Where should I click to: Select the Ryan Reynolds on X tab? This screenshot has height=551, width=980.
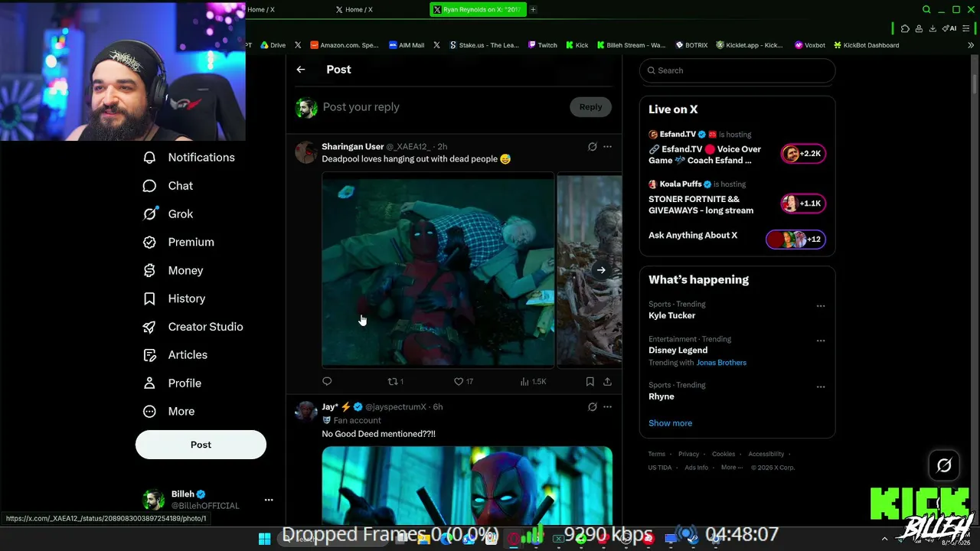tap(477, 9)
